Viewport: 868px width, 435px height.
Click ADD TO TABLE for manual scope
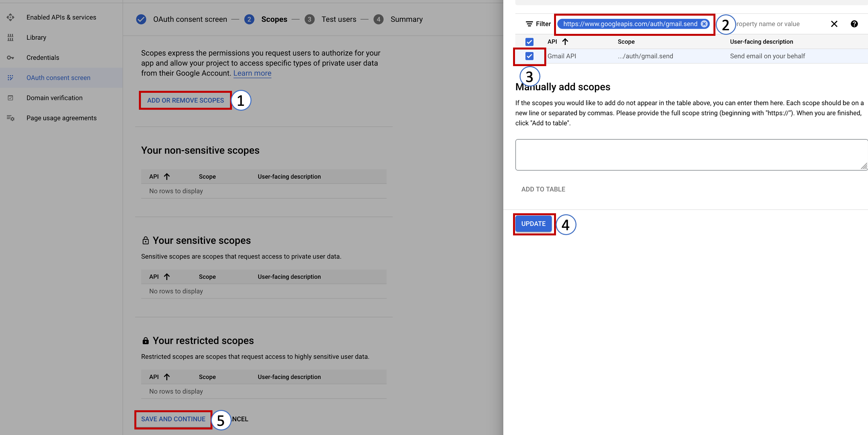(x=543, y=189)
